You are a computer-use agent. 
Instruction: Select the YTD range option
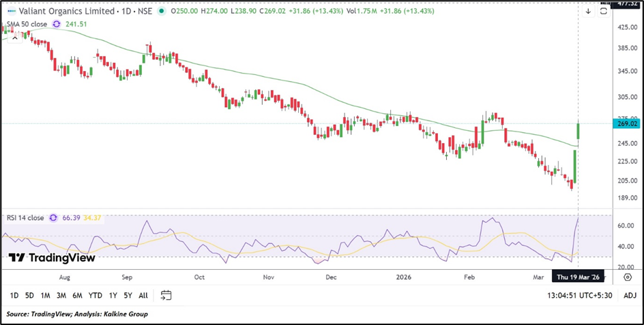(x=95, y=295)
